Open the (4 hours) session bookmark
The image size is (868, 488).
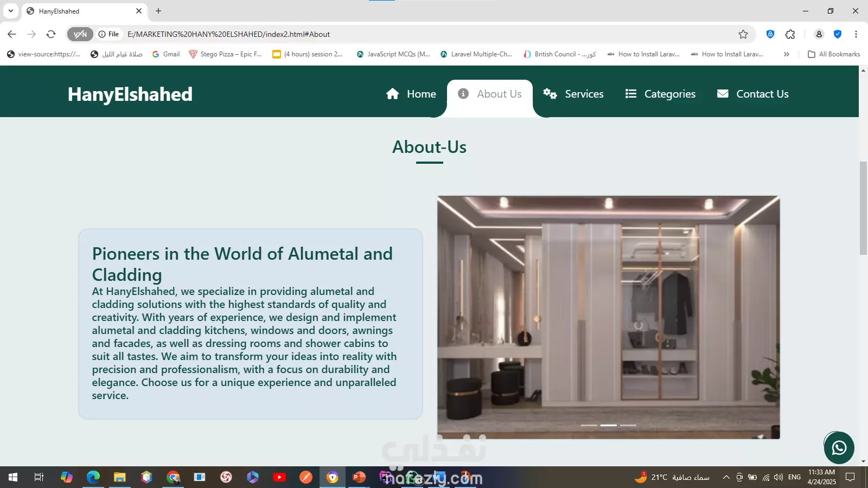308,54
